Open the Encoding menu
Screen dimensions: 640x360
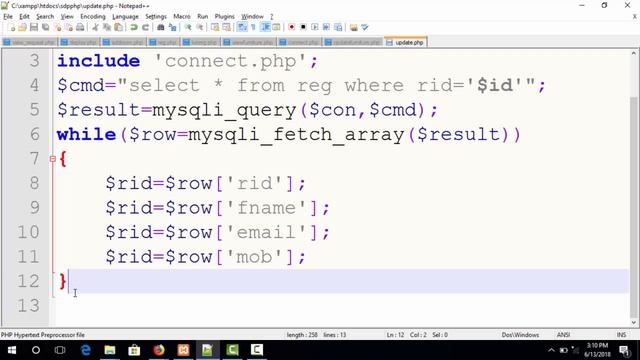tap(93, 16)
